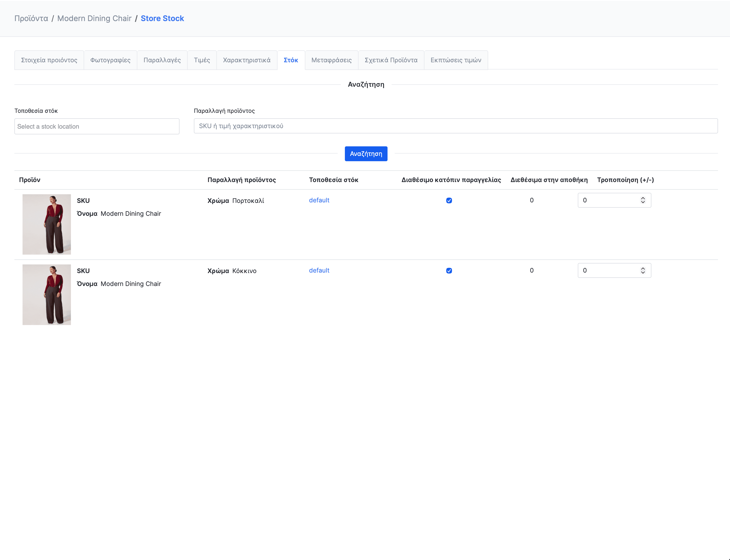Open default stock location link for Κόκκινο
Image resolution: width=730 pixels, height=560 pixels.
[x=319, y=270]
